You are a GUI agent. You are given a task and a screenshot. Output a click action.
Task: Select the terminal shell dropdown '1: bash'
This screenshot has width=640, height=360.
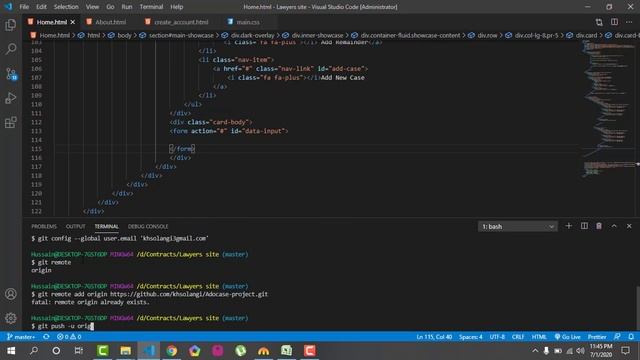tap(517, 227)
